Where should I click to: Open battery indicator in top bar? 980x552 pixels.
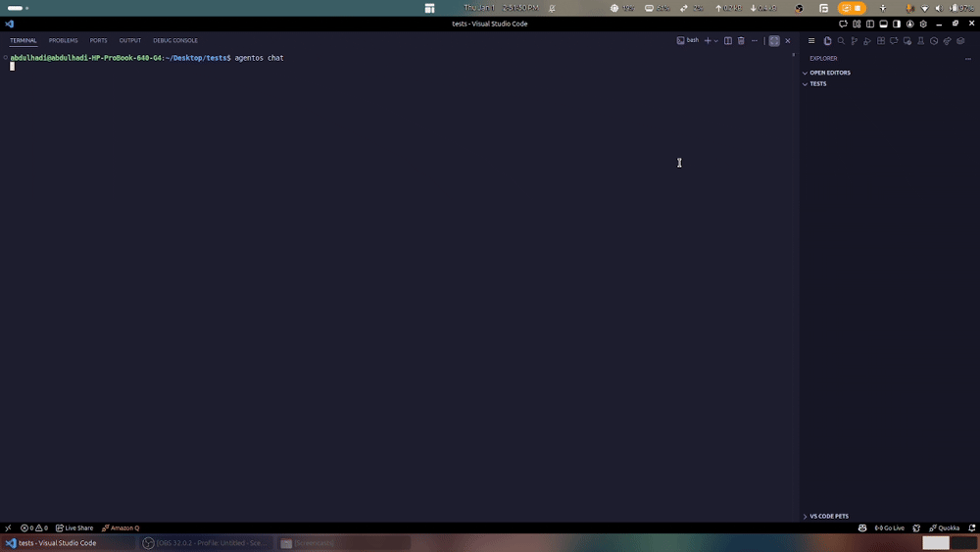[962, 8]
